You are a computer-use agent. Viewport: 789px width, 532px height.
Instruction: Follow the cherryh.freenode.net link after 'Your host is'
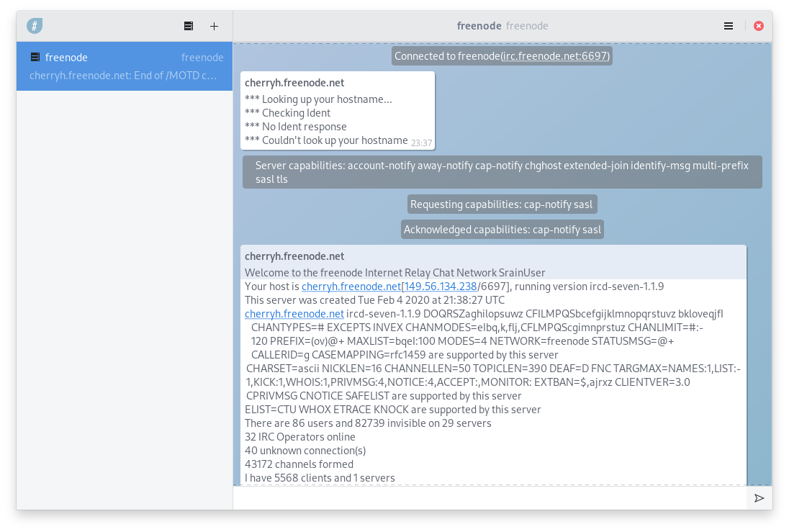(x=351, y=287)
